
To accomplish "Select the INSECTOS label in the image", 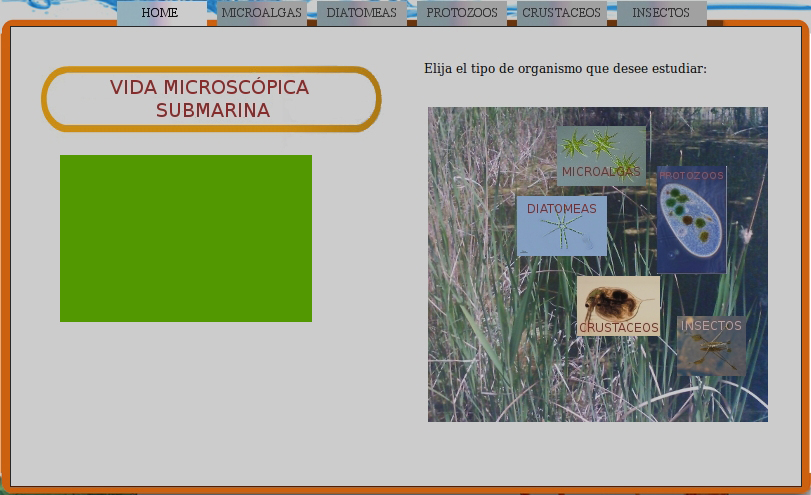I will click(x=711, y=326).
